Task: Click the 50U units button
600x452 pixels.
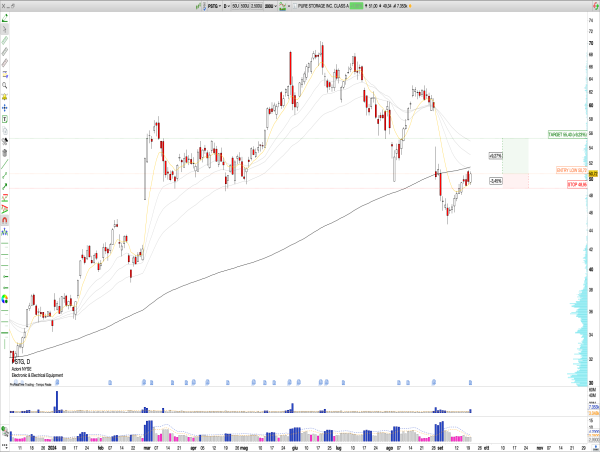Action: (x=235, y=6)
